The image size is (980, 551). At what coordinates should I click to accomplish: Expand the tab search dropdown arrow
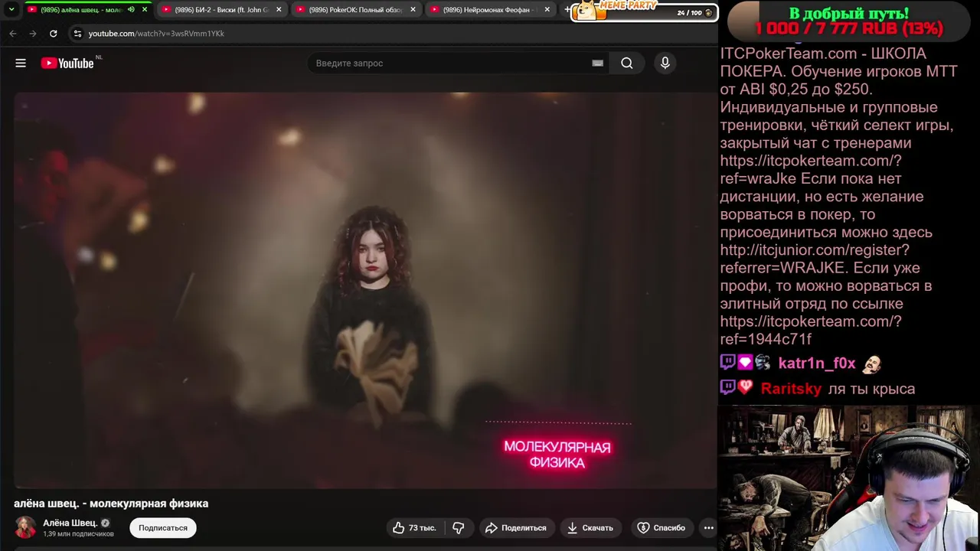coord(11,10)
